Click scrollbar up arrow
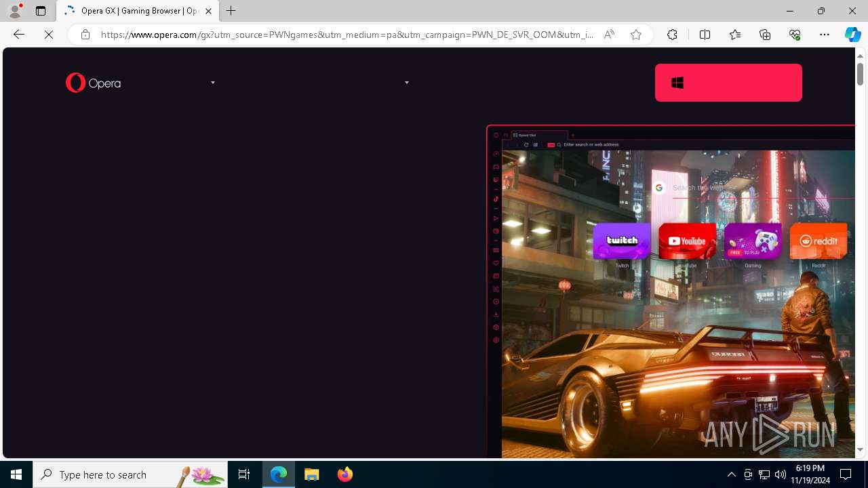 pos(861,55)
